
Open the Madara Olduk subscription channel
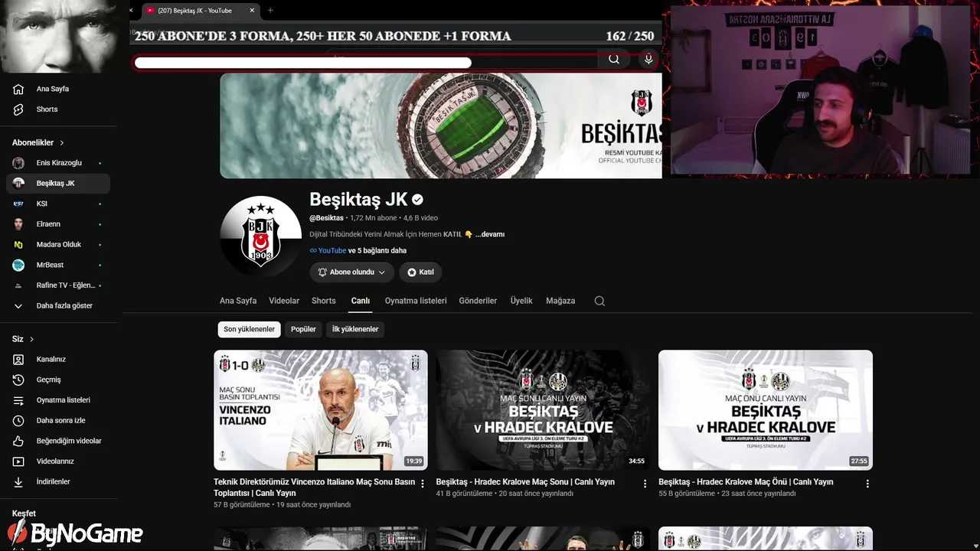coord(59,245)
